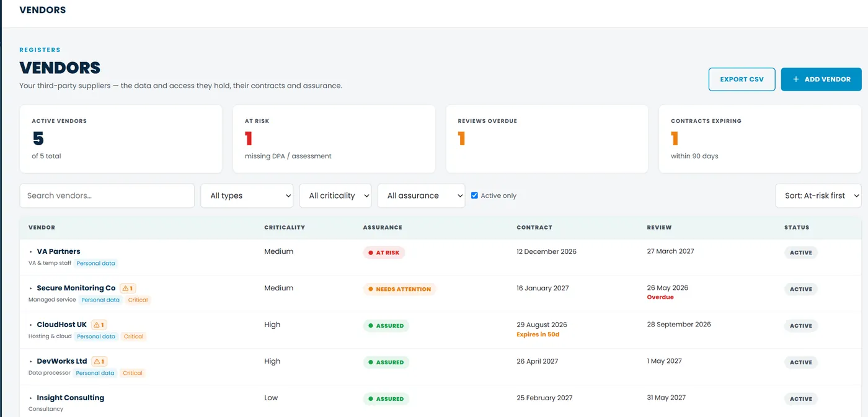The width and height of the screenshot is (868, 417).
Task: Open the Reviews Overdue summary card
Action: (547, 139)
